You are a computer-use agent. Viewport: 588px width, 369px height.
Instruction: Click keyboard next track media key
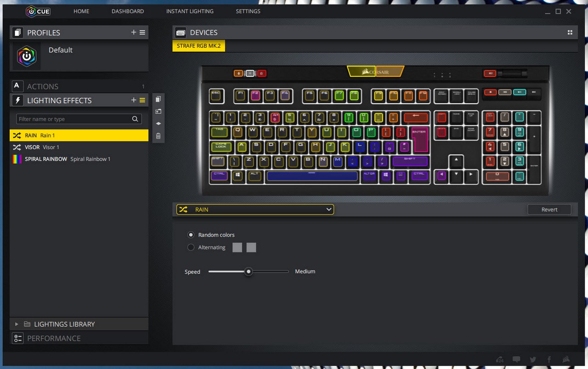[x=533, y=92]
